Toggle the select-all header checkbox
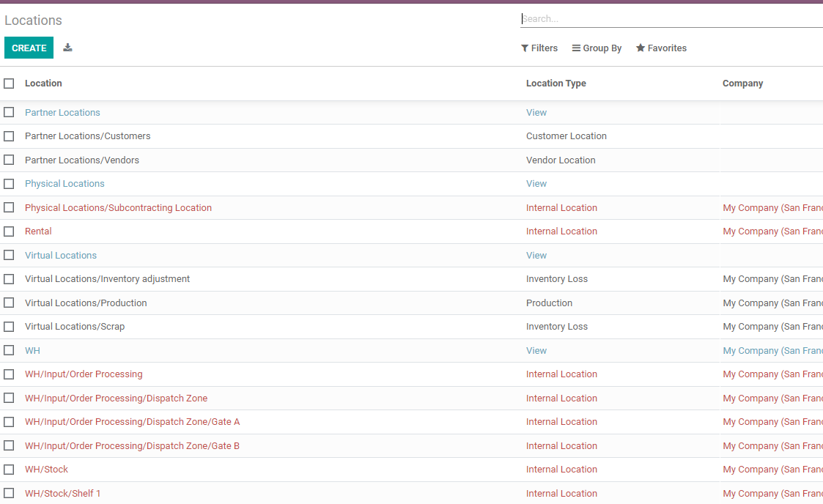 [9, 84]
